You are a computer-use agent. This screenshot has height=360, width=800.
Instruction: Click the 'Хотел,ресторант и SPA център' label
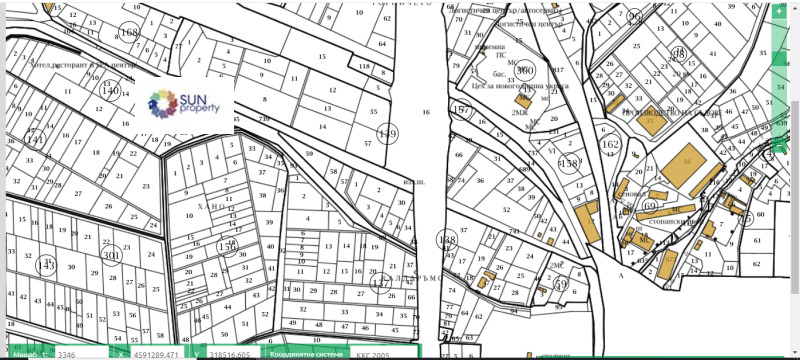coord(83,65)
